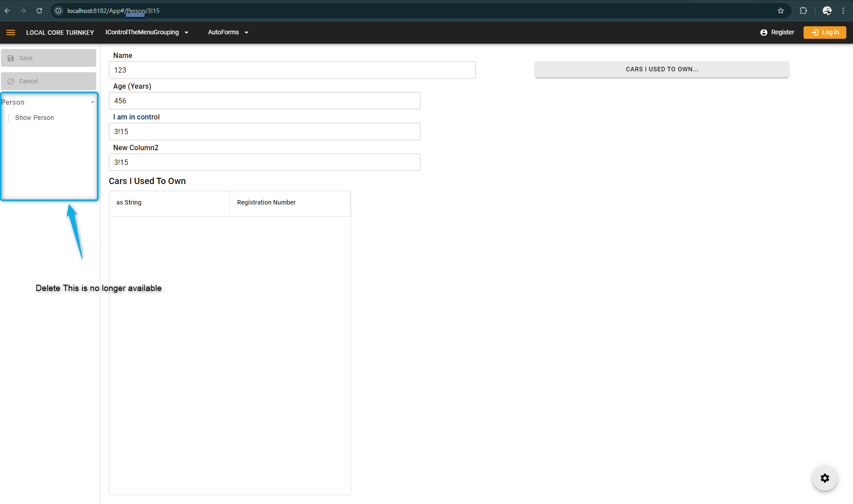
Task: Open the Chrome three-dot menu
Action: click(843, 11)
